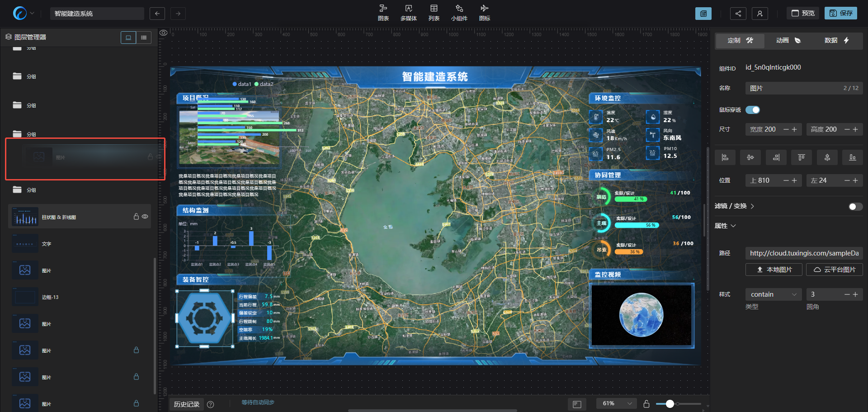This screenshot has width=868, height=412.
Task: Hide the 柱状图 & 折线图 layer
Action: (145, 217)
